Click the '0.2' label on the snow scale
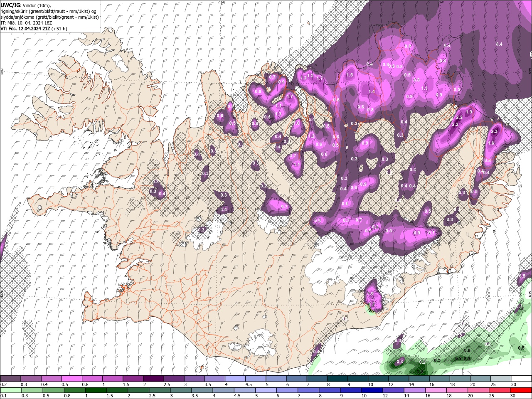532x399 pixels. coord(4,384)
